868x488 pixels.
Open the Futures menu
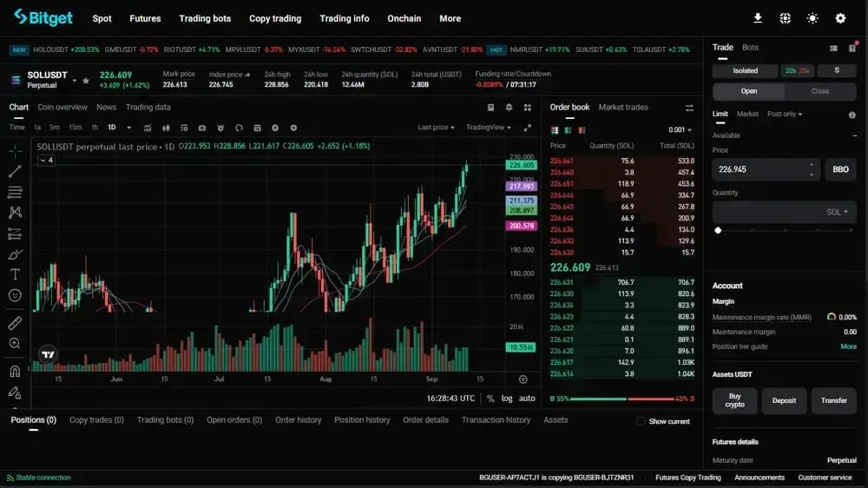pos(145,18)
